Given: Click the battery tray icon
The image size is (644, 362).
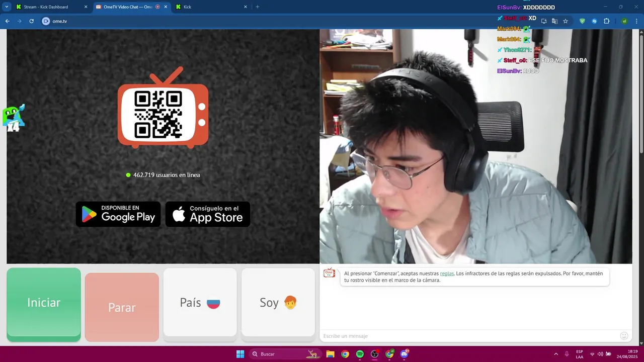Looking at the screenshot, I should point(608,354).
